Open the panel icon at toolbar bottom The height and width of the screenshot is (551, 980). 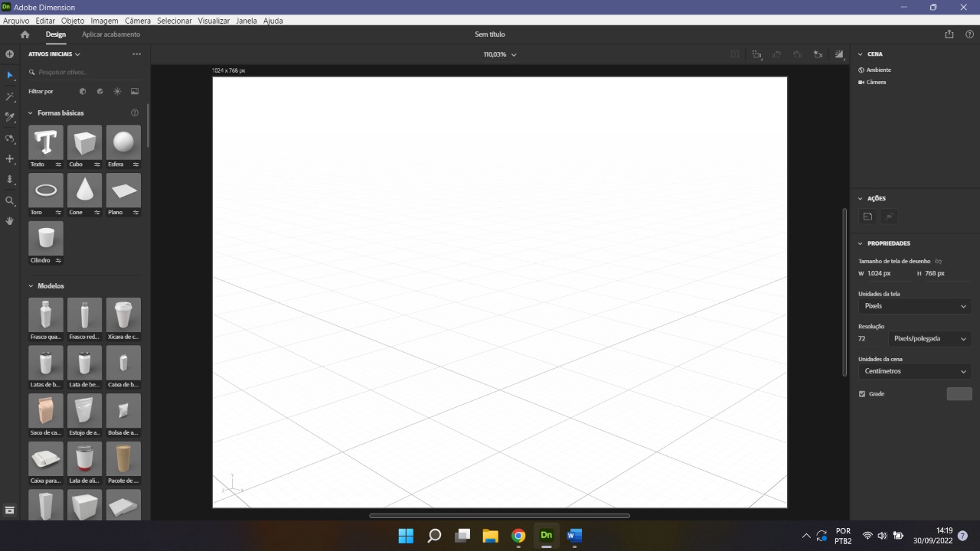10,510
